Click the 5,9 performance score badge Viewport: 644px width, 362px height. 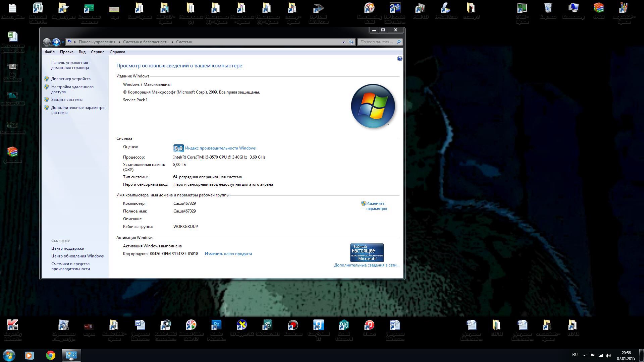point(178,148)
